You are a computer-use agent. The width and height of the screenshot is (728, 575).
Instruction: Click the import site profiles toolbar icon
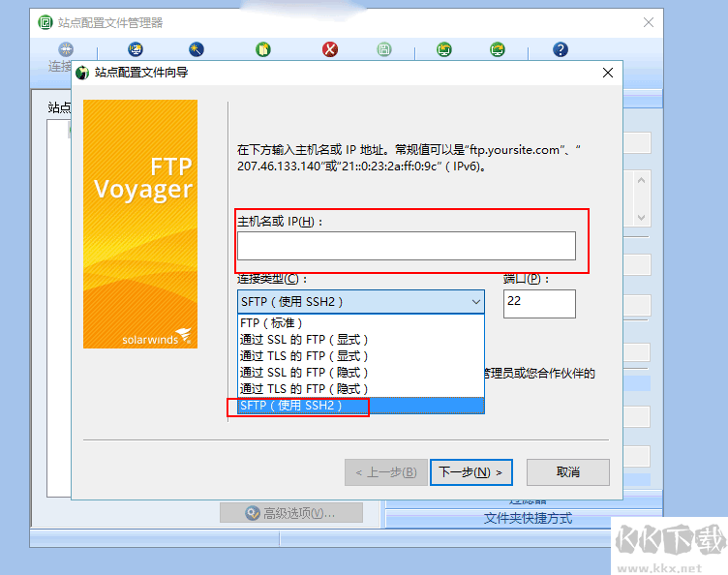point(444,49)
